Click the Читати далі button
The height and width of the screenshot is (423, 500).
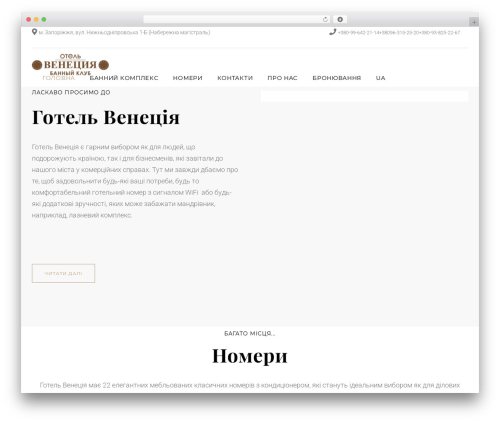click(x=63, y=273)
